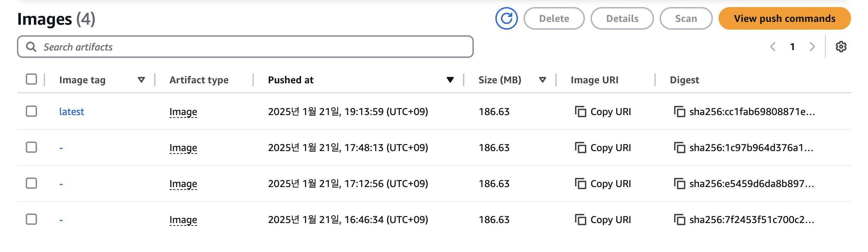Copy digest icon for sha256:1c97b964d376a1
Image resolution: width=868 pixels, height=252 pixels.
pos(679,148)
